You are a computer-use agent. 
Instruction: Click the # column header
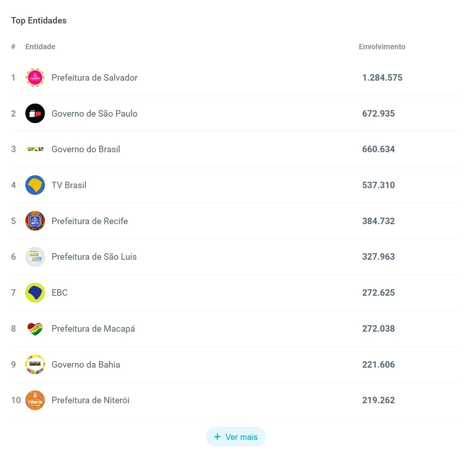(13, 46)
